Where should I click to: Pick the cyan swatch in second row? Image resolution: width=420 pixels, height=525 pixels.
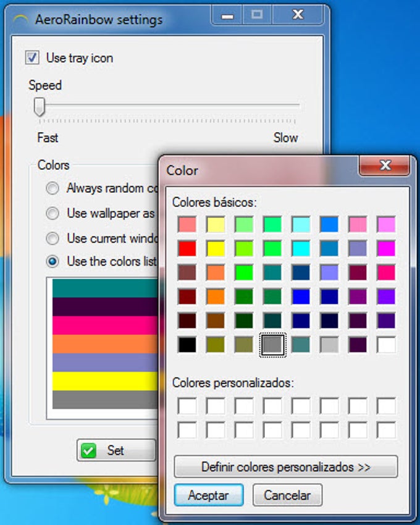301,248
